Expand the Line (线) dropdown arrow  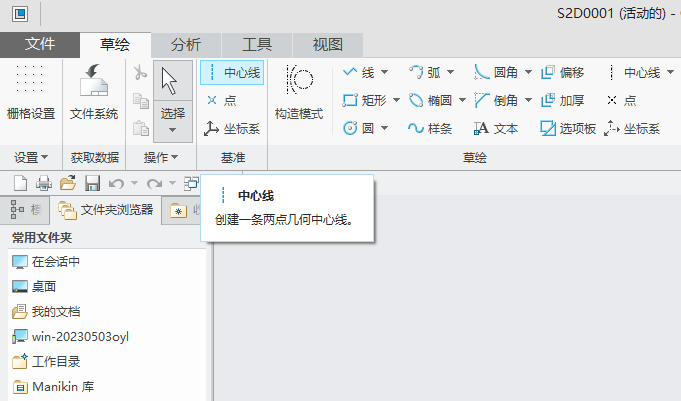click(x=384, y=72)
